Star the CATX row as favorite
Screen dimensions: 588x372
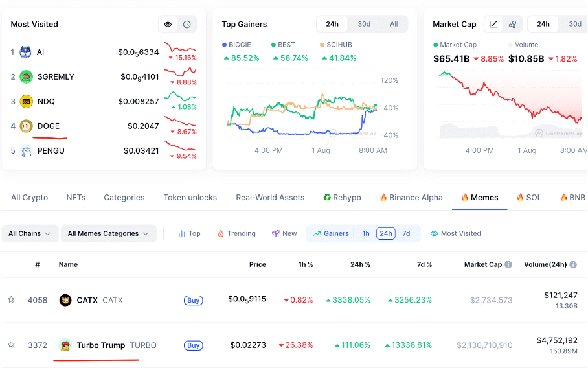[x=11, y=300]
